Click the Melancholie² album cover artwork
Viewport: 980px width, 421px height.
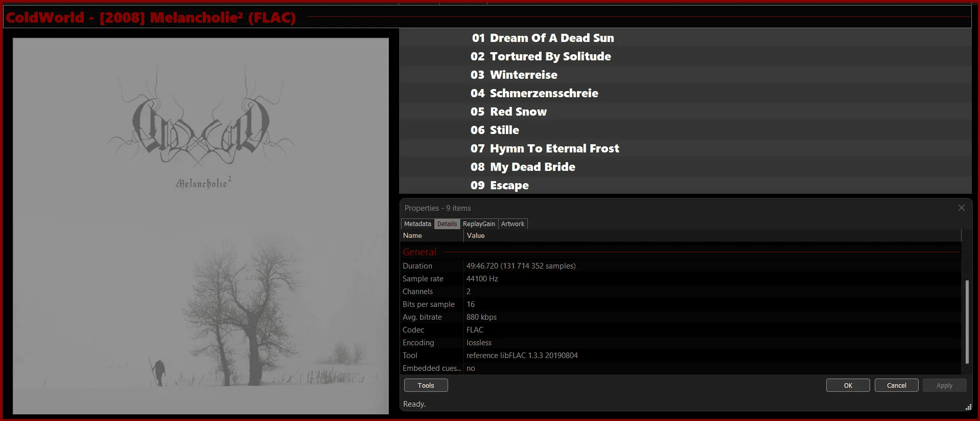point(201,226)
